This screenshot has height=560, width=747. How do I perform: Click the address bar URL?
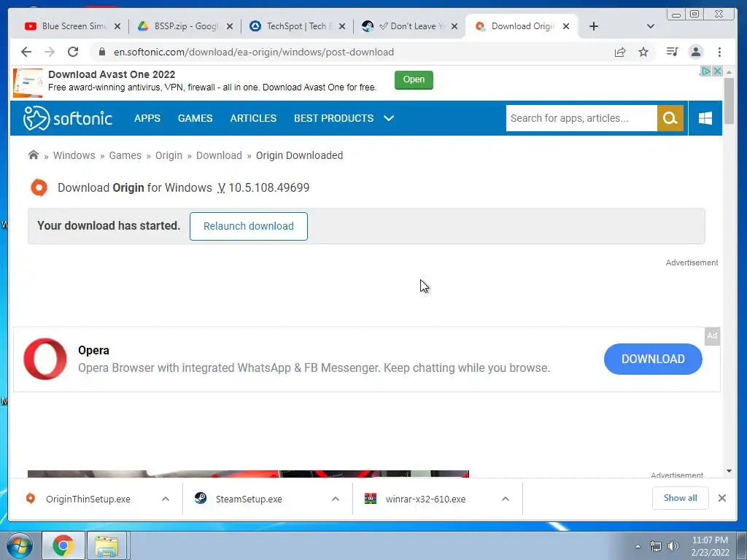pyautogui.click(x=253, y=52)
